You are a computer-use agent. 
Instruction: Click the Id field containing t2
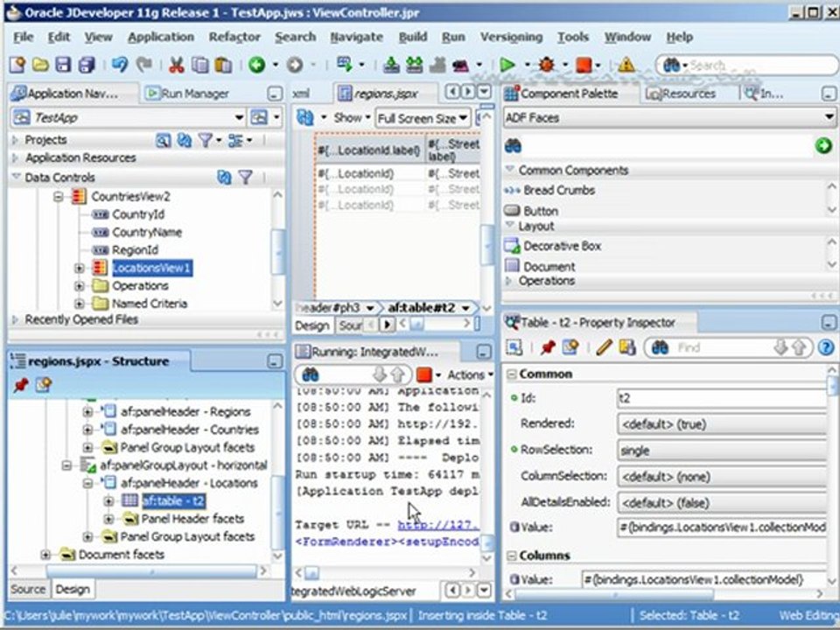tap(721, 398)
